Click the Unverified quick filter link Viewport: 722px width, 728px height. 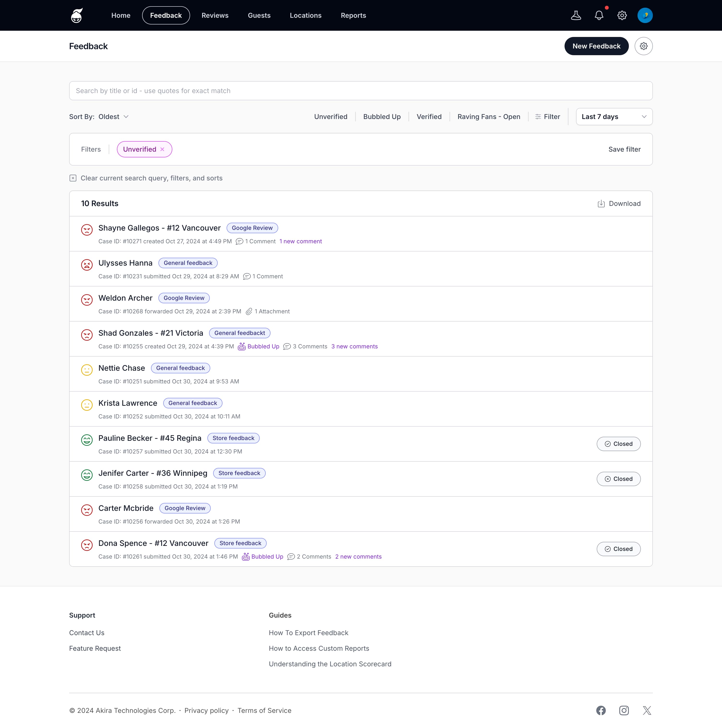pyautogui.click(x=331, y=116)
